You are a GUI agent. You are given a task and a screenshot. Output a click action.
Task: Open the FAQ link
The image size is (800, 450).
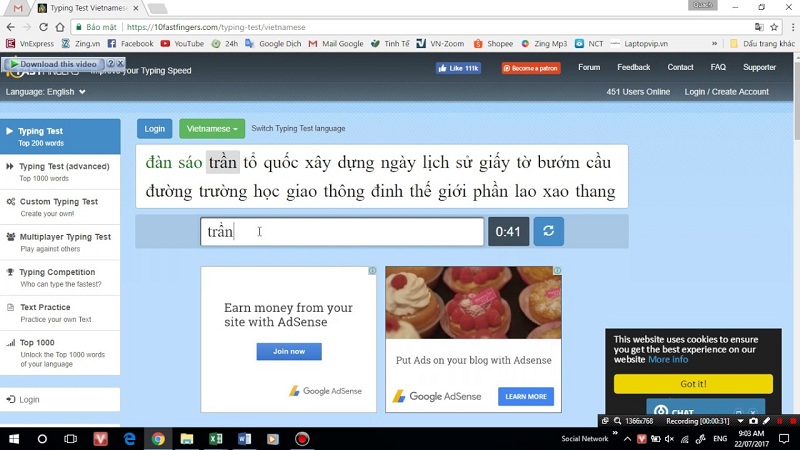point(718,67)
